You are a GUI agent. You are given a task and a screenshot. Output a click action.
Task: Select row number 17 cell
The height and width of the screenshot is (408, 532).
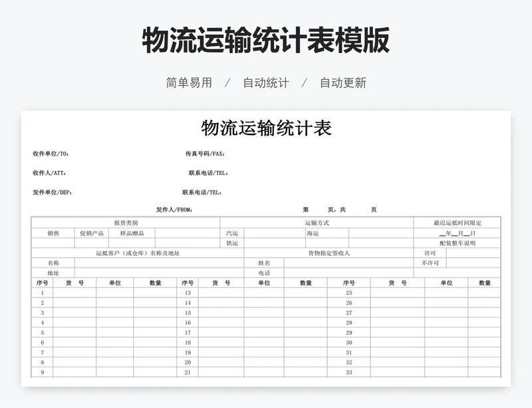click(188, 333)
